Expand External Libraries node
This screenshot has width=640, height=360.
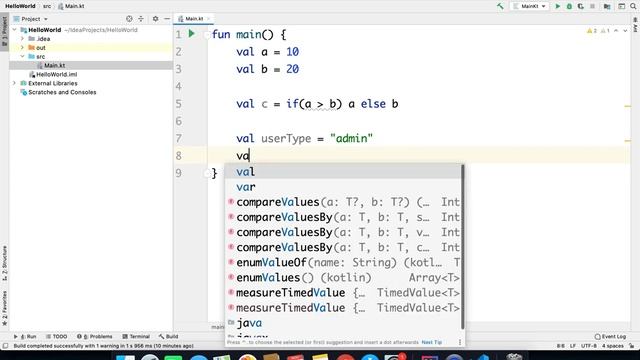click(15, 83)
